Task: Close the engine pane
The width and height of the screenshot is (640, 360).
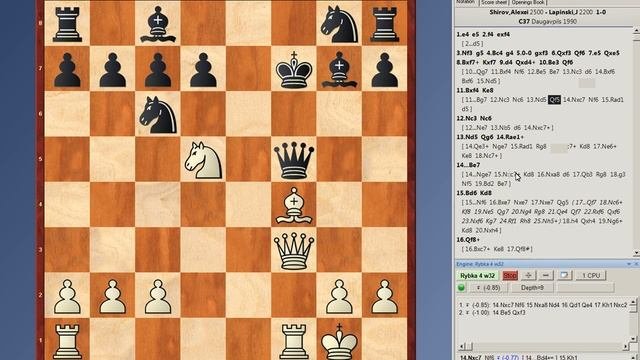Action: click(x=636, y=264)
